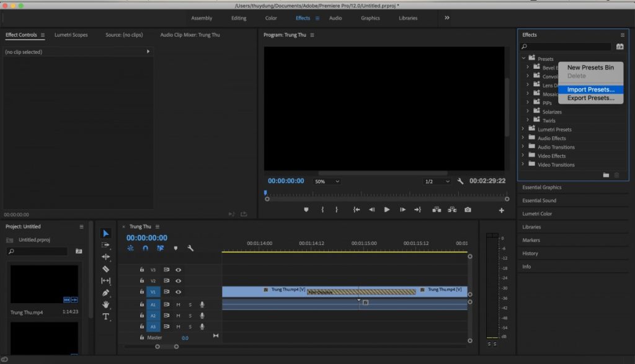Open the Program monitor settings wrench
This screenshot has height=364, width=635.
coord(460,181)
